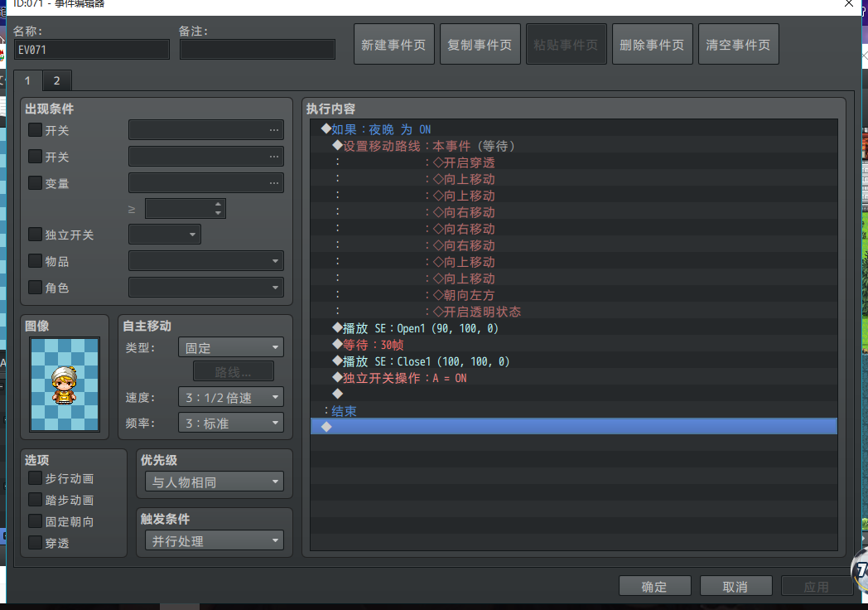Select the 开启穿透 route line
This screenshot has height=610, width=868.
[x=573, y=162]
